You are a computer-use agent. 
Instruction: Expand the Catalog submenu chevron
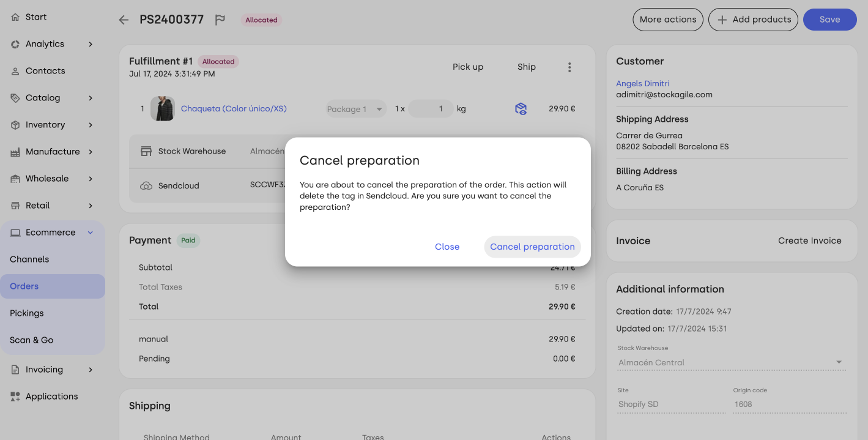pos(91,98)
